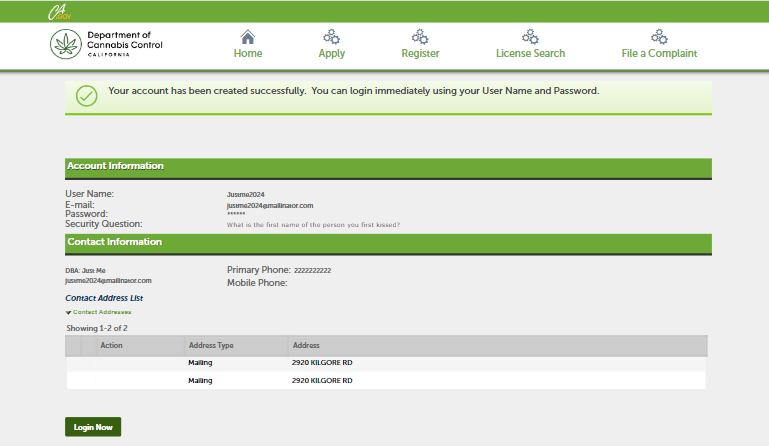This screenshot has height=446, width=769.
Task: Select the second 2920 KILGORE RD address
Action: tap(322, 380)
